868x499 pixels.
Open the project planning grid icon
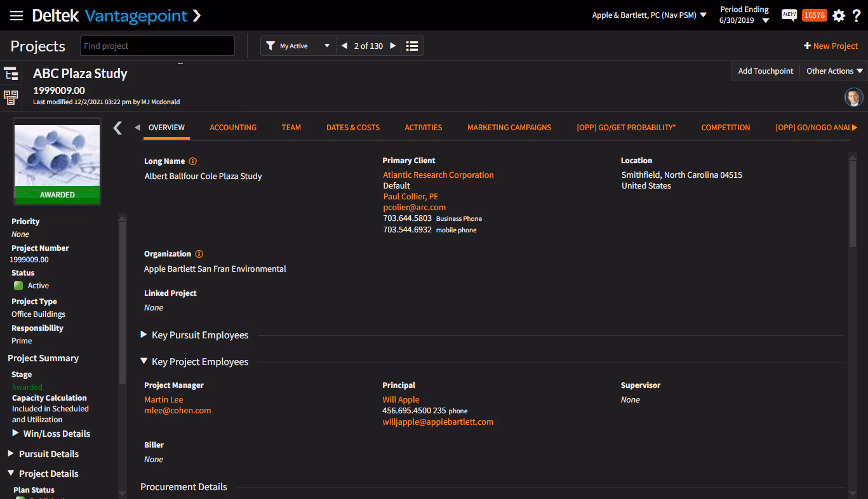point(11,97)
